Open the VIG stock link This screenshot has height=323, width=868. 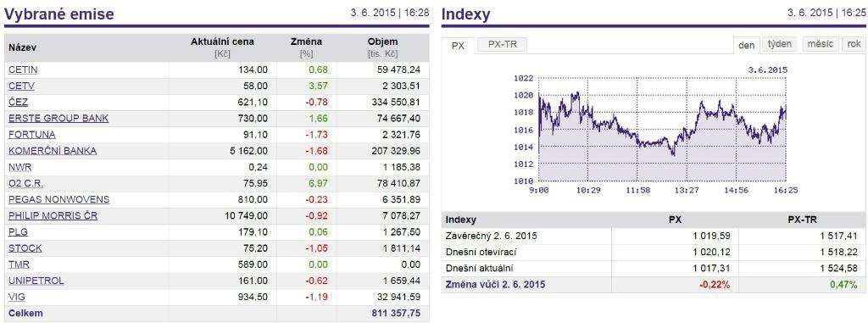17,297
